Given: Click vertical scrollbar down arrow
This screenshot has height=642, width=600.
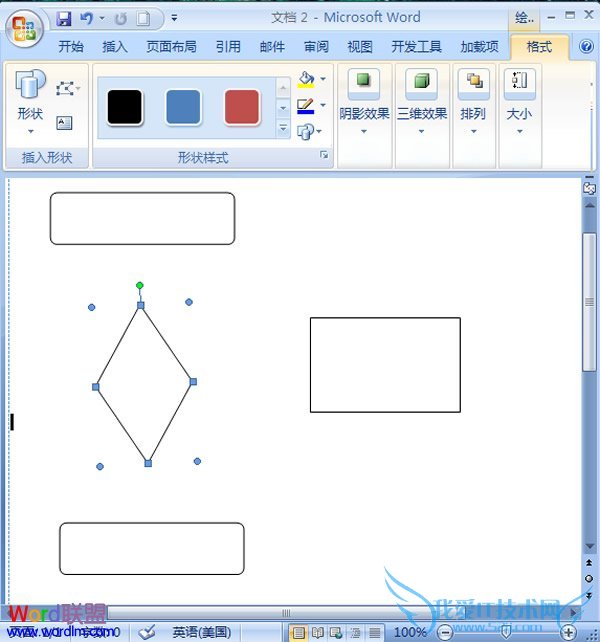Looking at the screenshot, I should coord(589,547).
